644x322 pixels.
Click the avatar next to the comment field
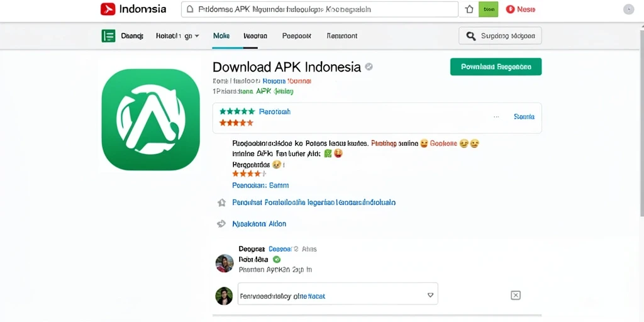(225, 296)
